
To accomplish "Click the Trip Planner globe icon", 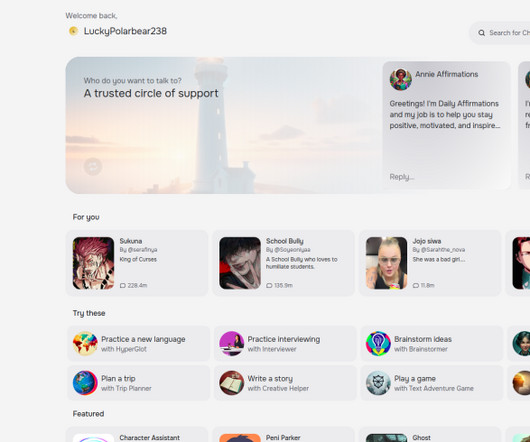I will [85, 383].
